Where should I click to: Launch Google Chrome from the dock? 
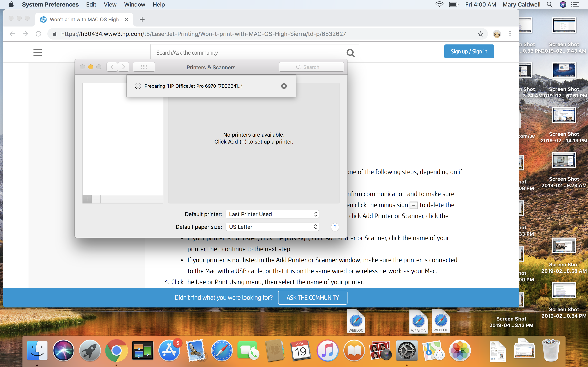click(116, 350)
